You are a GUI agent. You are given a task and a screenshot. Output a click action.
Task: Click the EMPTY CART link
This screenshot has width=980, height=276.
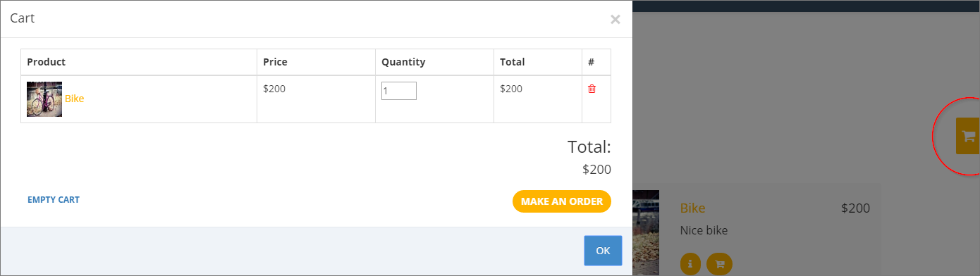(54, 200)
